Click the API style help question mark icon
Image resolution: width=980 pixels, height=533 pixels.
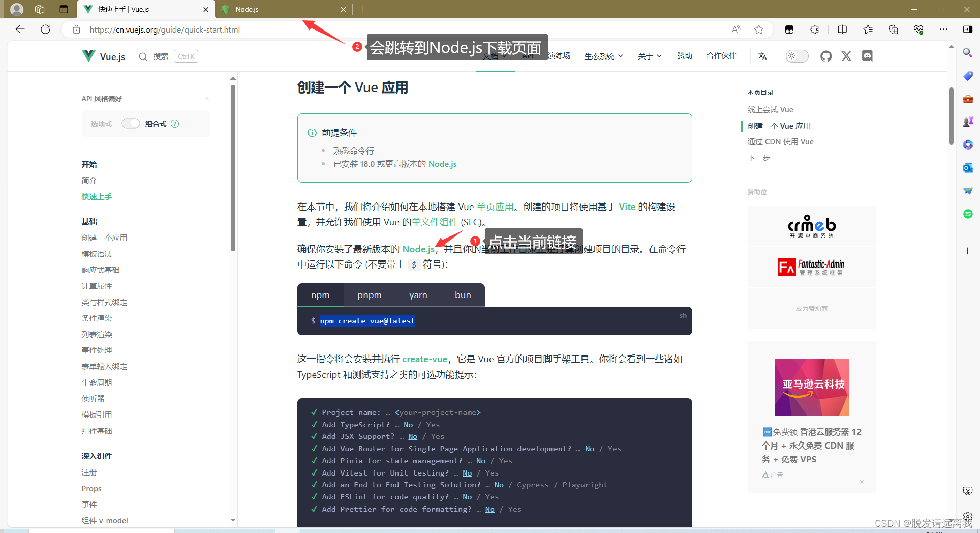coord(175,124)
